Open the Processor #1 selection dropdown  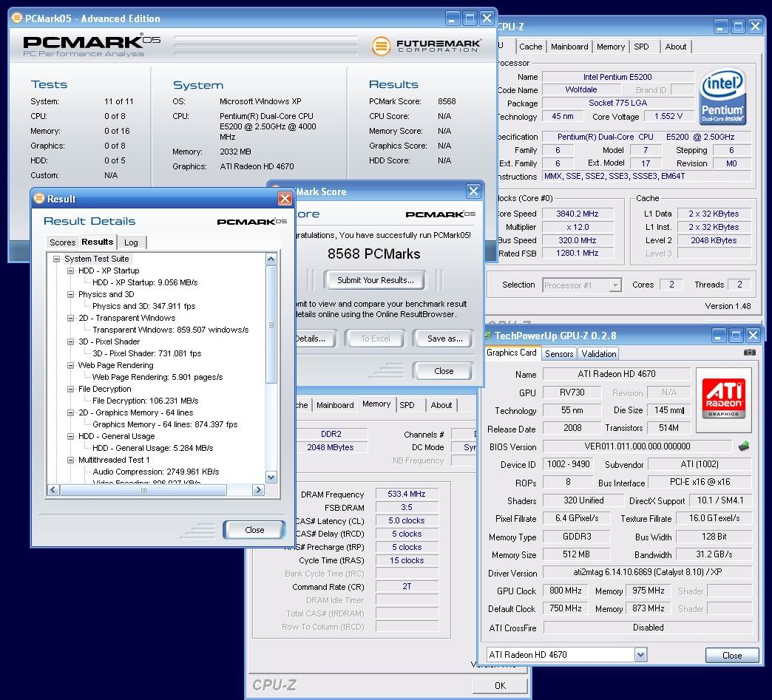(x=615, y=285)
